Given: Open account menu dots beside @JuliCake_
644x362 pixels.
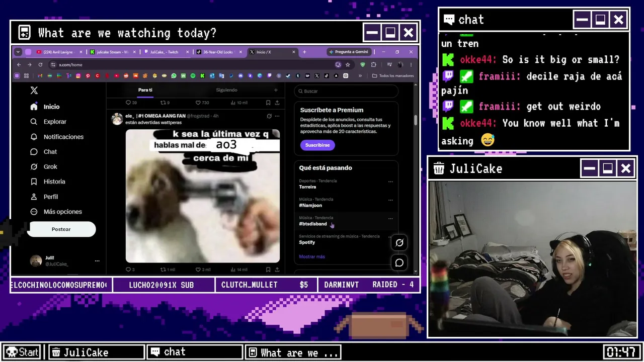Looking at the screenshot, I should 97,261.
